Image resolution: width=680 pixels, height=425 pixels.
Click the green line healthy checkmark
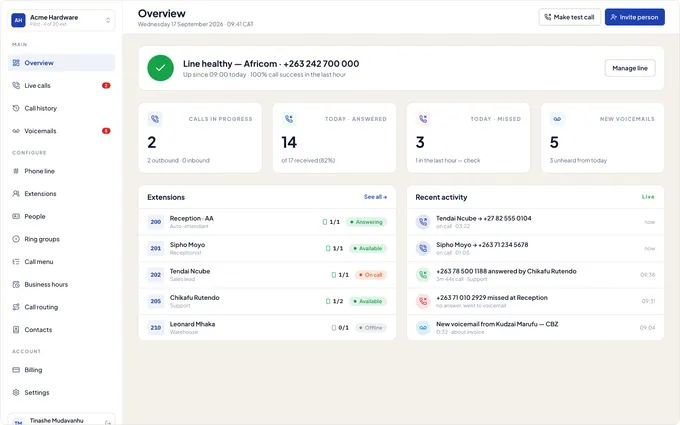pyautogui.click(x=160, y=68)
